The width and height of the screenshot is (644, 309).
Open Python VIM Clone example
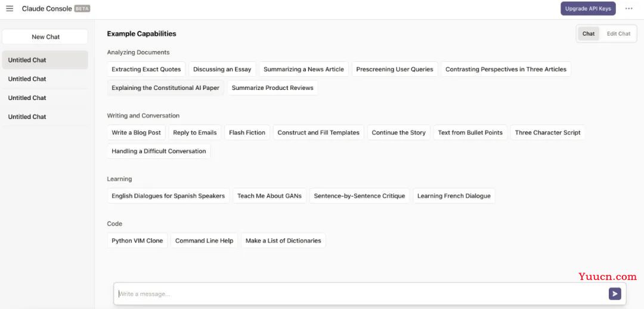[137, 241]
